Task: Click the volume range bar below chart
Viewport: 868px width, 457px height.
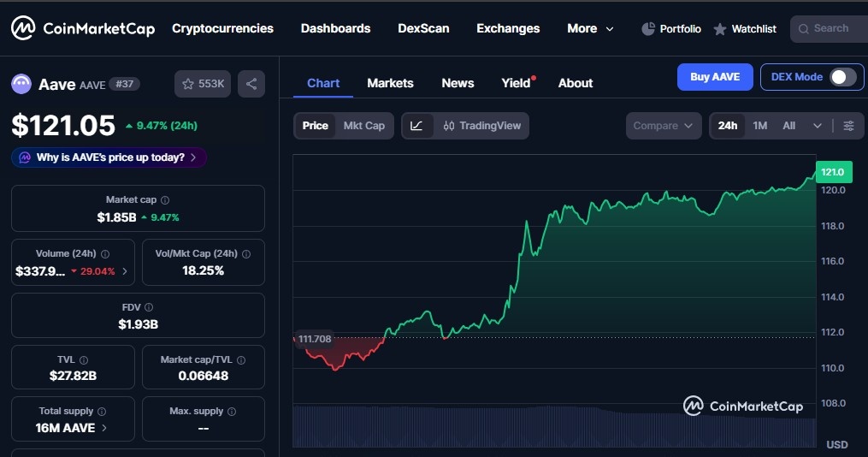Action: pyautogui.click(x=553, y=425)
